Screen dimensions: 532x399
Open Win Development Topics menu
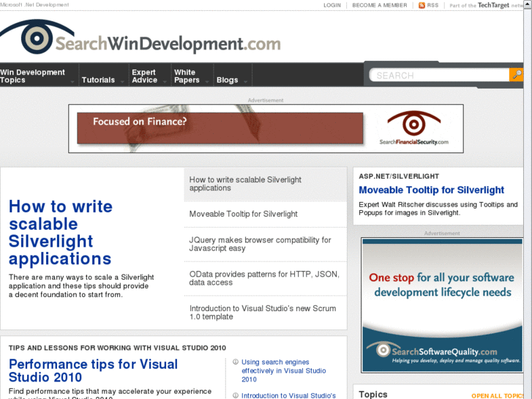coord(32,76)
